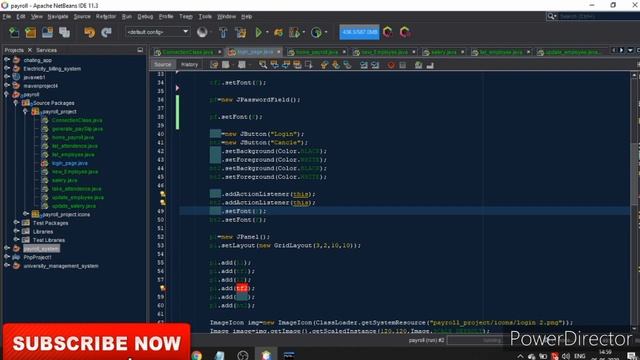This screenshot has width=640, height=360.
Task: Open the Run Project dropdown arrow
Action: tap(267, 32)
